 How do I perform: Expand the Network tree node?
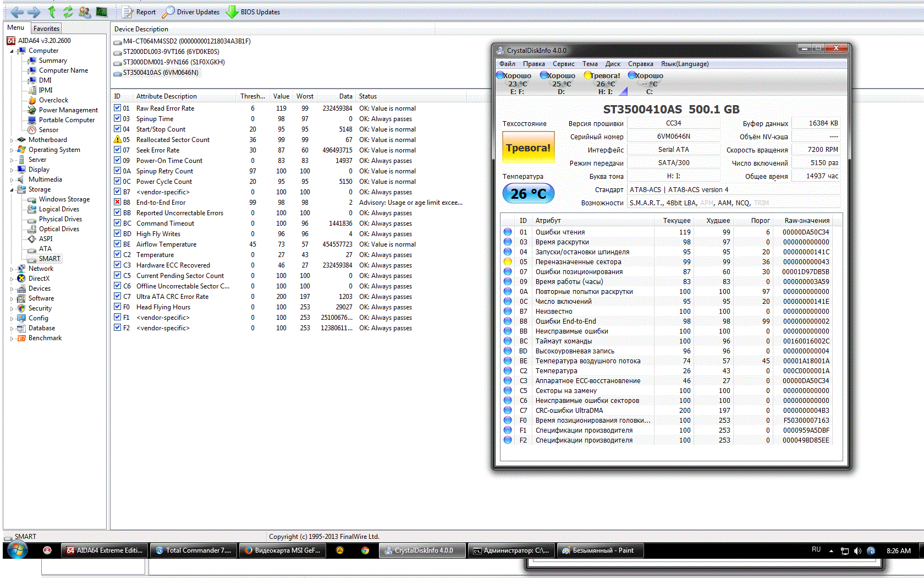(x=12, y=269)
